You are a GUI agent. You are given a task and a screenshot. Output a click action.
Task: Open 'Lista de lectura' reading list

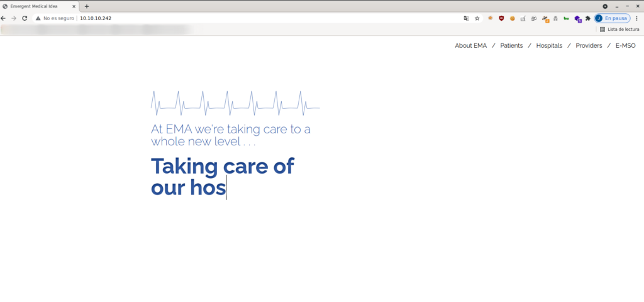coord(619,29)
